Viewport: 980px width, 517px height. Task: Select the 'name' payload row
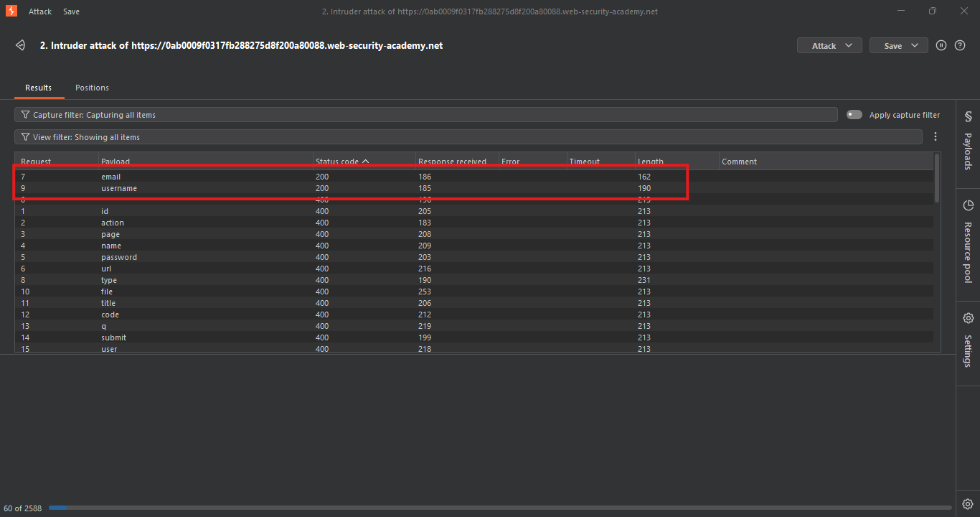pos(473,246)
